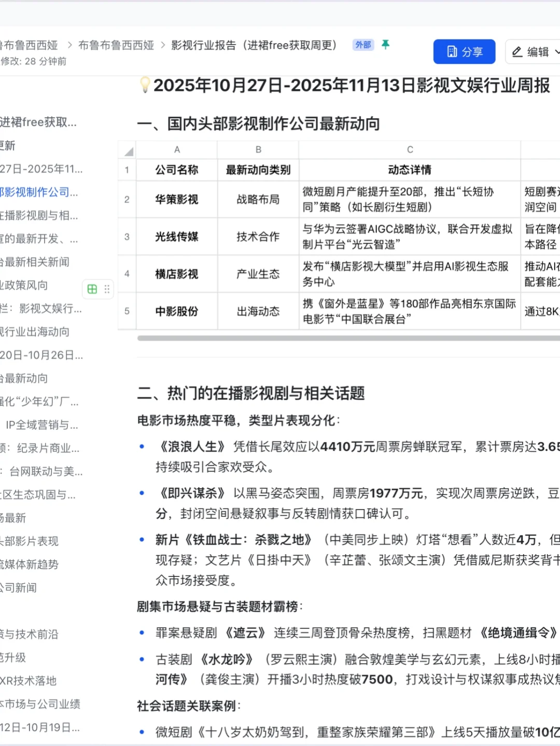Click the 出海动态 cell
Viewport: 560px width, 746px height.
[x=258, y=311]
